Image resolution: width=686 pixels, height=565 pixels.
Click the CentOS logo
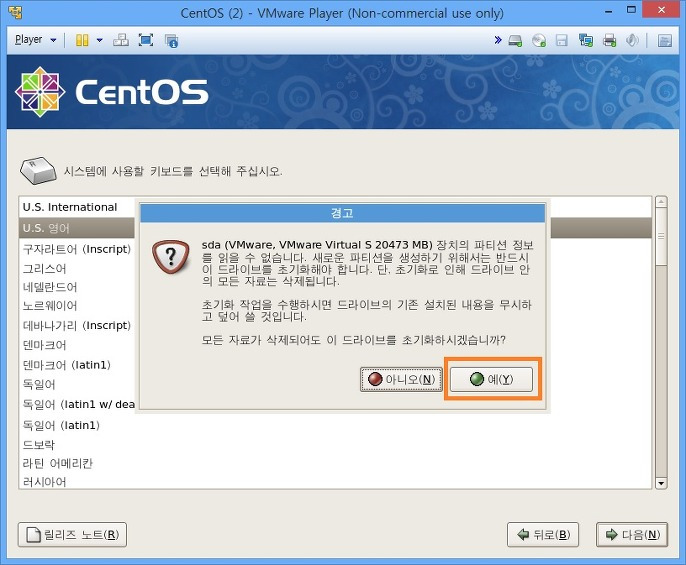coord(112,92)
